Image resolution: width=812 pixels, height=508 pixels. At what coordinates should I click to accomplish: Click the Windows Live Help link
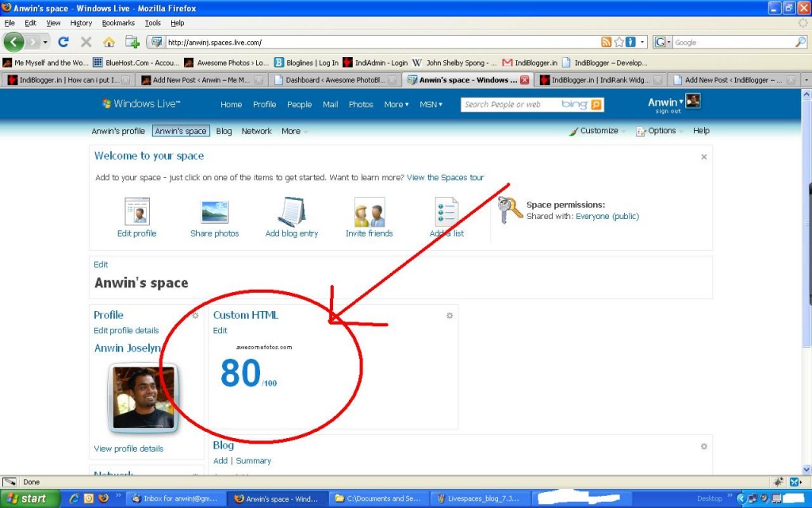[x=701, y=131]
